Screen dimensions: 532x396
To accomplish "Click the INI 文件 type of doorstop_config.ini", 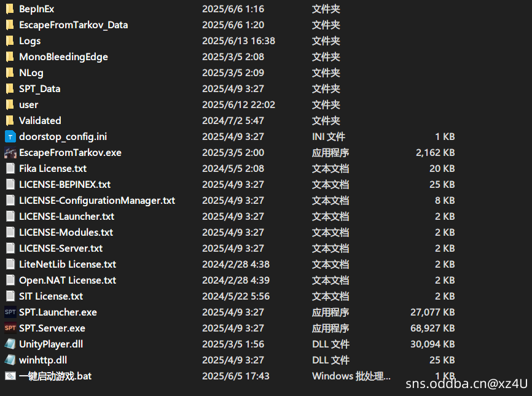I will (x=329, y=137).
